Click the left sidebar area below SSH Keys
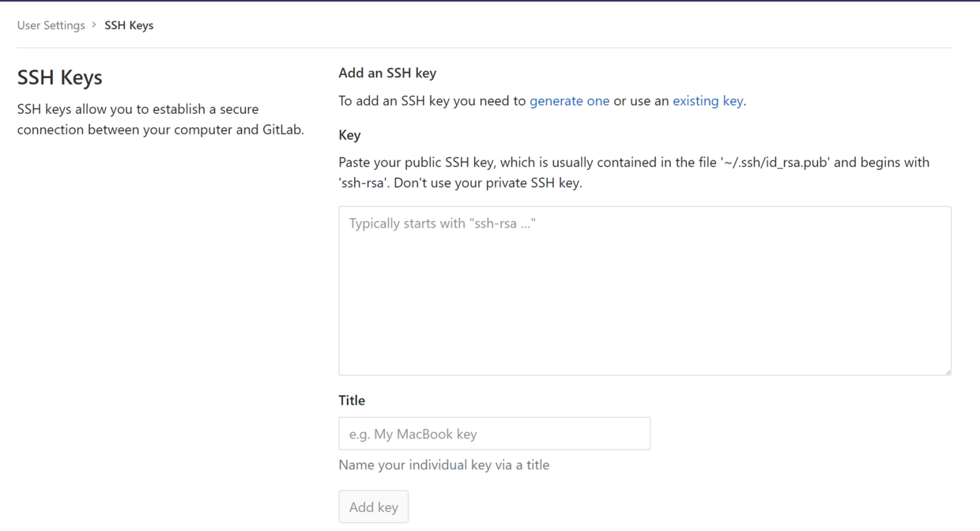Viewport: 980px width, 531px height. click(x=158, y=316)
